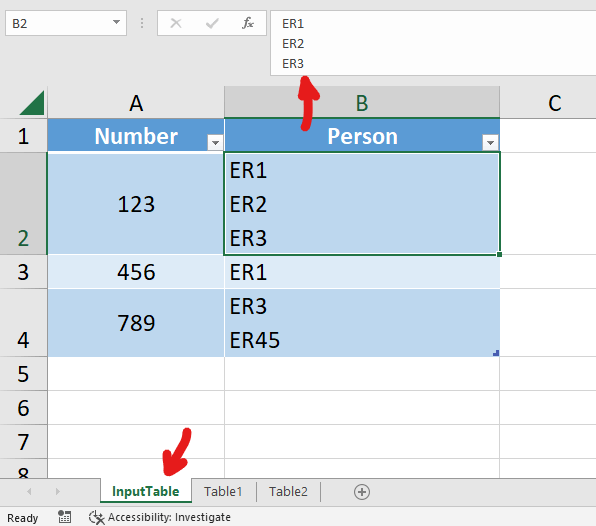Screen dimensions: 596x526
Task: Select column A header
Action: pyautogui.click(x=136, y=103)
